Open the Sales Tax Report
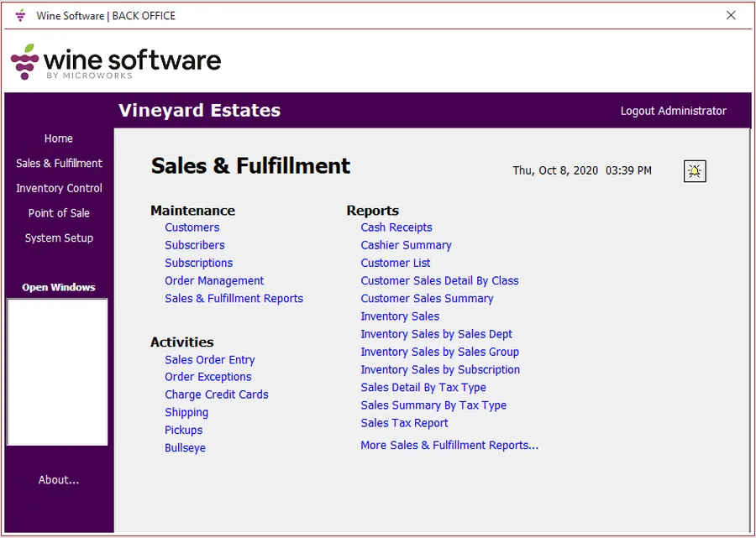This screenshot has height=538, width=756. coord(404,423)
